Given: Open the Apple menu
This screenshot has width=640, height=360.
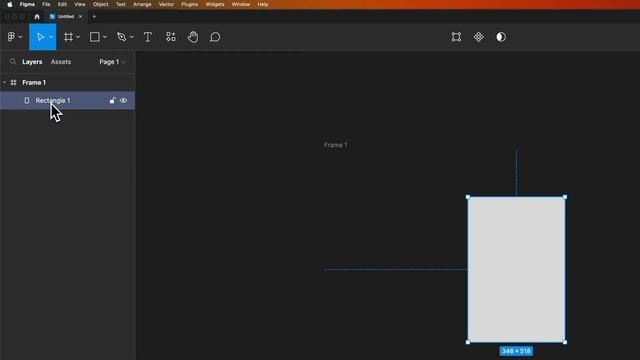Looking at the screenshot, I should pos(10,4).
